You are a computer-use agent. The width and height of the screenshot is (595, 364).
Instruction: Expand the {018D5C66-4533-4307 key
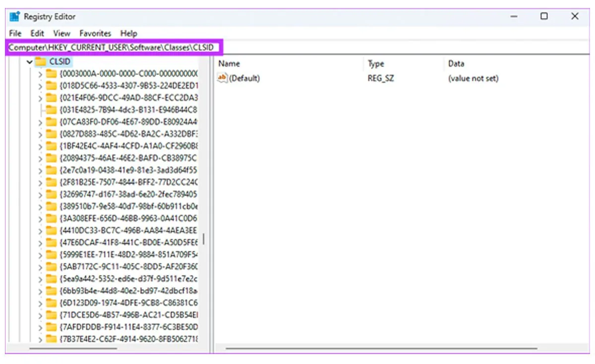point(40,86)
